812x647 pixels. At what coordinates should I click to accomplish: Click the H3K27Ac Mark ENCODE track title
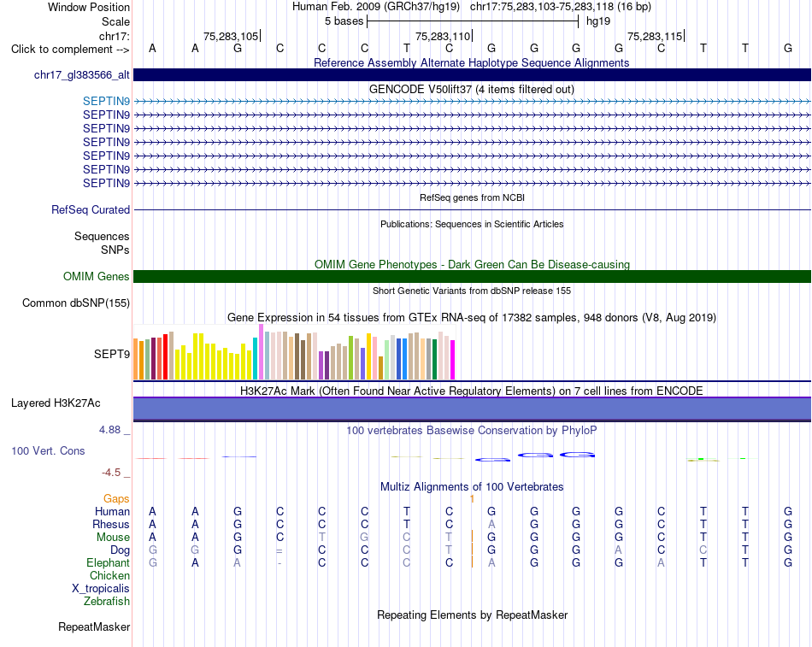472,391
